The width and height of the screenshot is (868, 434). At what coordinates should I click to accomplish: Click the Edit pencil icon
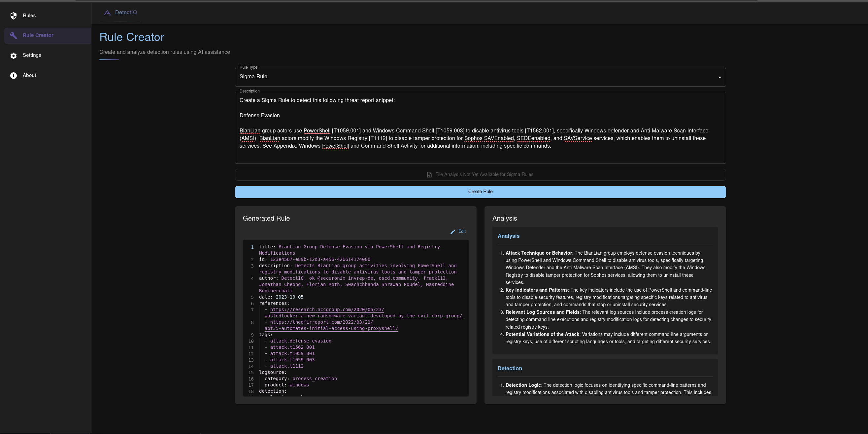pos(453,231)
